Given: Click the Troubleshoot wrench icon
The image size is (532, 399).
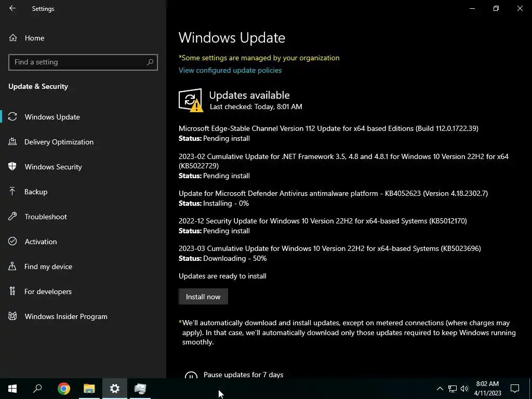Looking at the screenshot, I should [12, 217].
